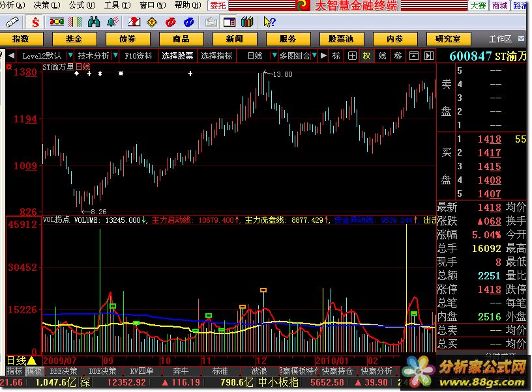Click the 服务 service button
The image size is (532, 392).
tap(288, 39)
